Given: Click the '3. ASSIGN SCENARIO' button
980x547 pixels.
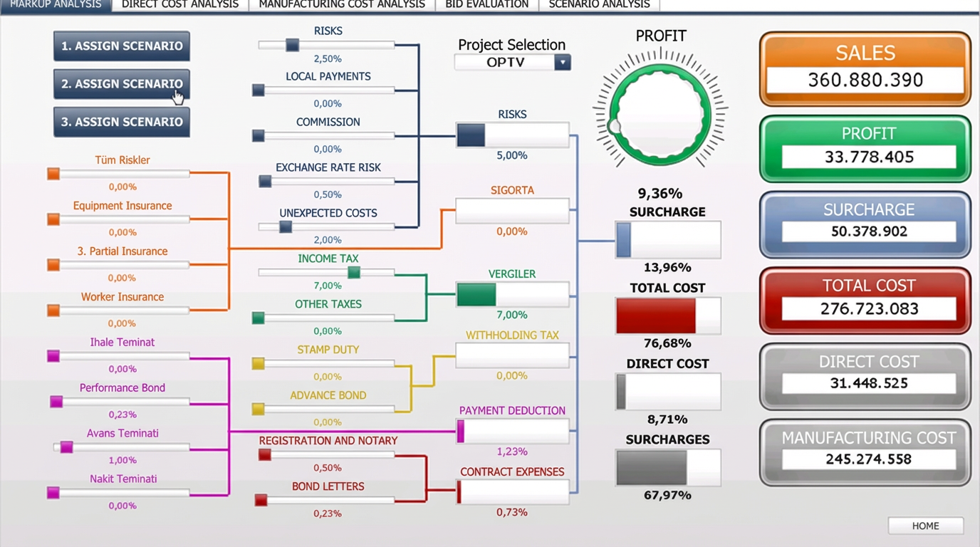Looking at the screenshot, I should 121,122.
